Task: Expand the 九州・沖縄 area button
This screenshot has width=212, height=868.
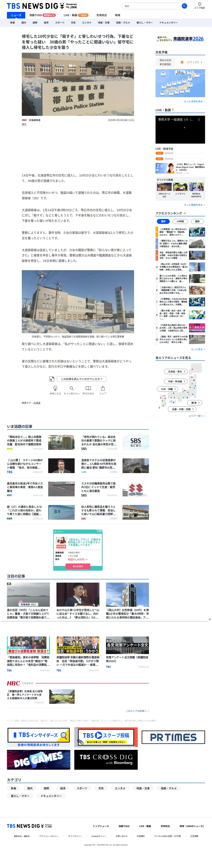Action: (168, 389)
